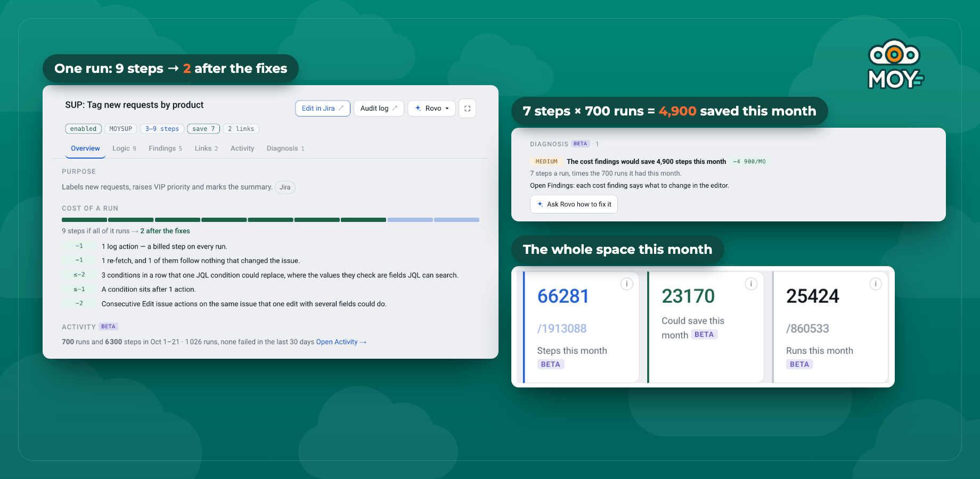Click the −4 900/MO savings badge
Viewport: 980px width, 479px height.
click(749, 161)
